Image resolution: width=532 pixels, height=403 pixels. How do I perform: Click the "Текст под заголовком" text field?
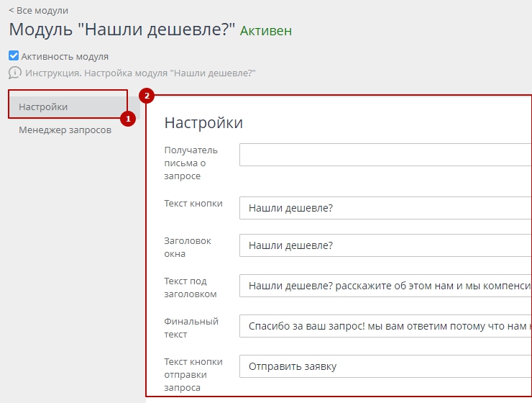(x=385, y=286)
